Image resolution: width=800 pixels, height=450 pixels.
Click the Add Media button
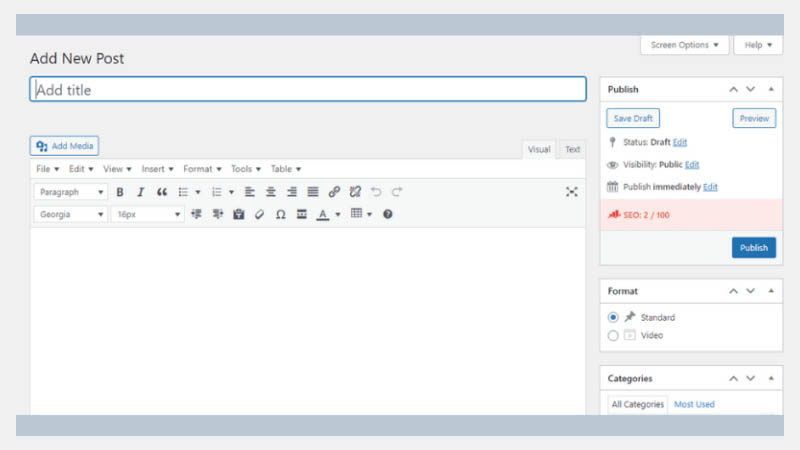click(x=65, y=146)
